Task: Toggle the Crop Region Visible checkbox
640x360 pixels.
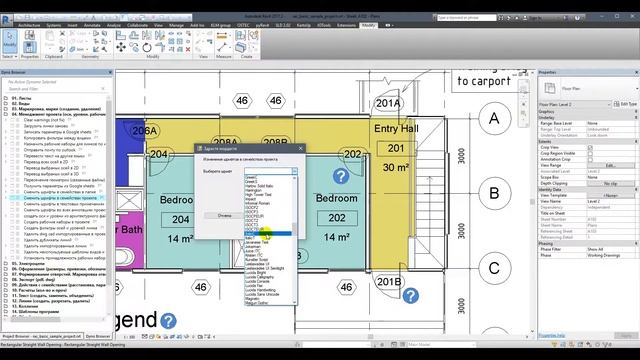Action: click(x=590, y=153)
